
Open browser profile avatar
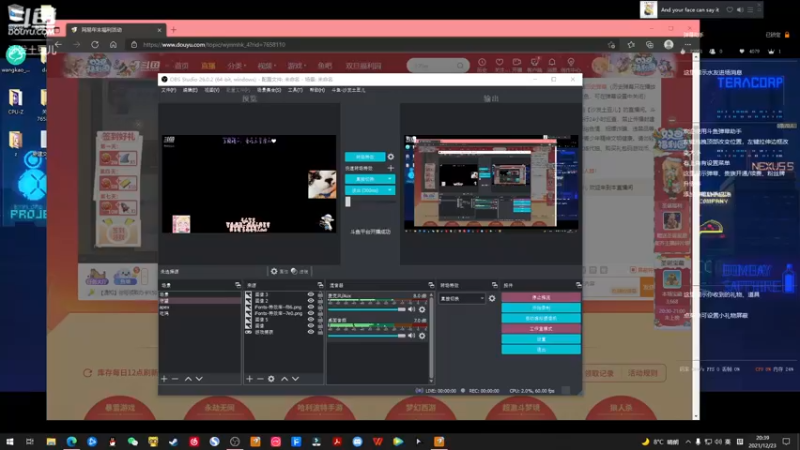668,44
